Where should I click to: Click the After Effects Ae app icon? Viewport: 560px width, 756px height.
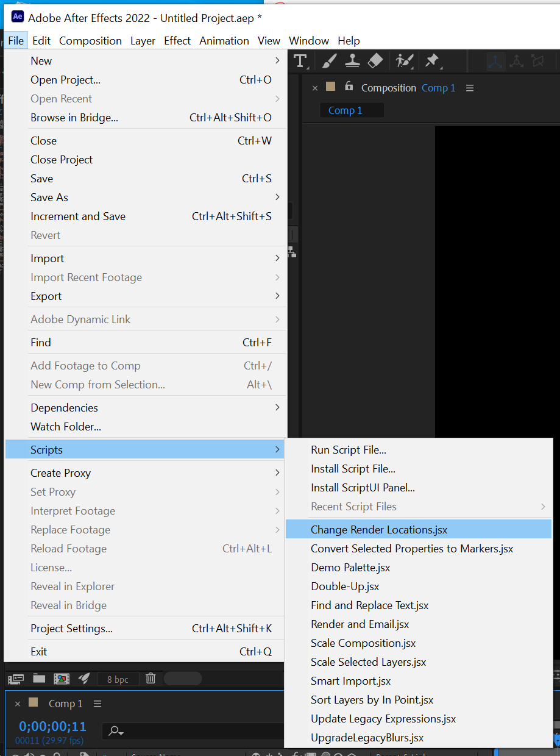18,17
